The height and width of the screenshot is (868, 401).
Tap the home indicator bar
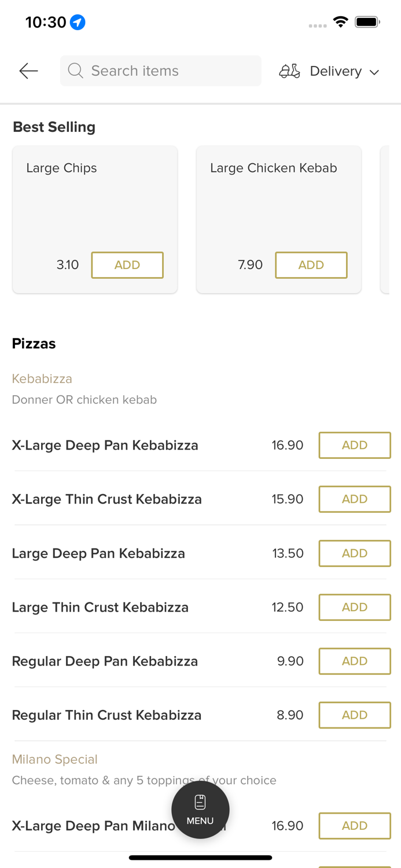(x=200, y=857)
